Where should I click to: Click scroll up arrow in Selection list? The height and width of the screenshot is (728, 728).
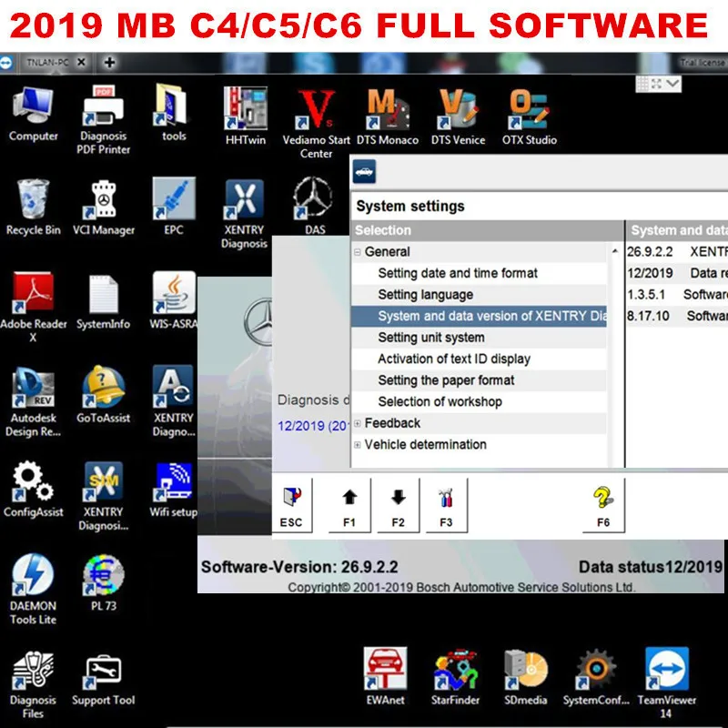(x=615, y=252)
